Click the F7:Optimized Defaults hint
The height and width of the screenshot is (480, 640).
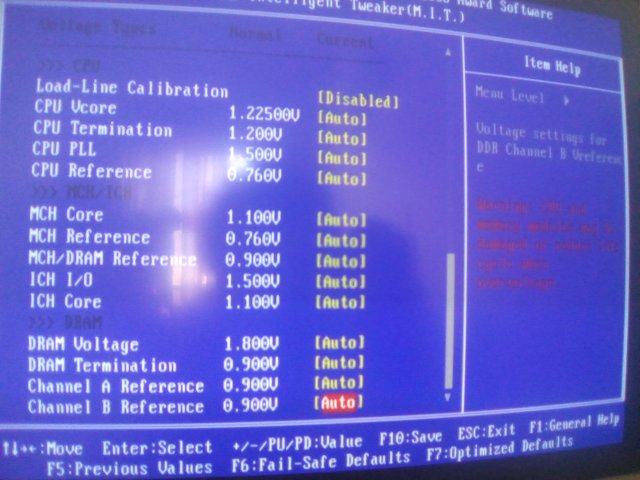tap(500, 449)
